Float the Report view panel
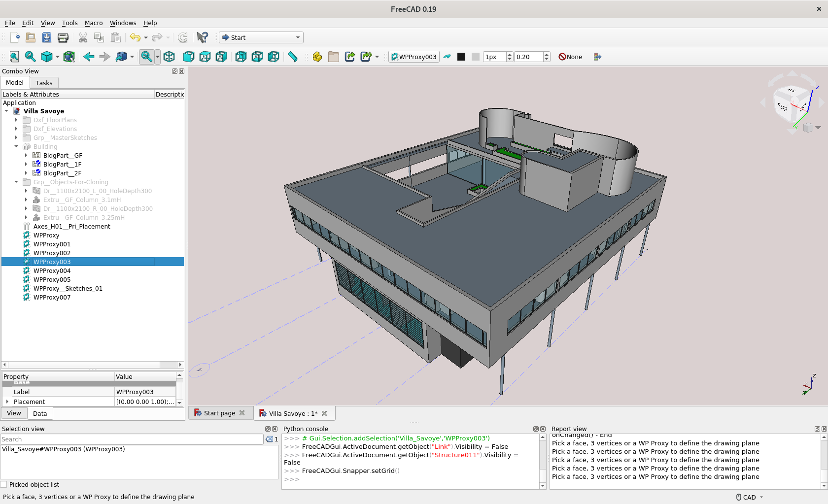828x504 pixels. [817, 429]
